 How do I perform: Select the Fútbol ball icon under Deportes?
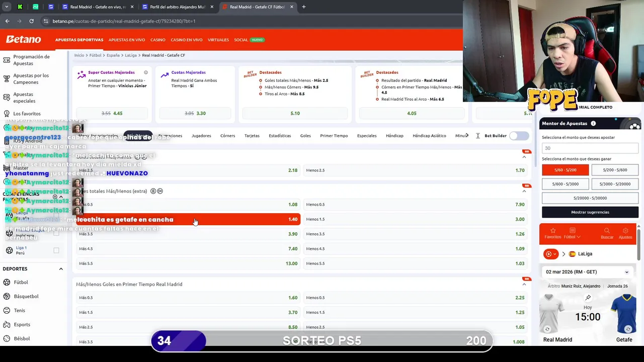tap(7, 282)
